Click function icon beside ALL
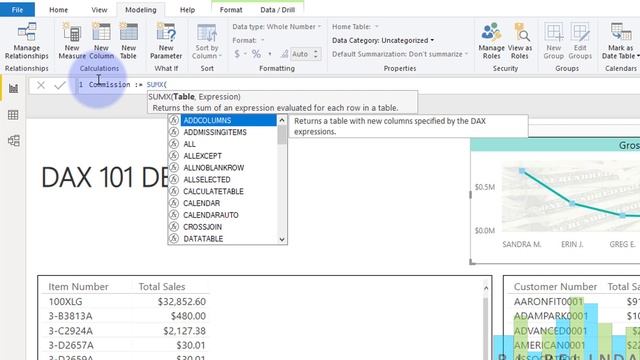 [x=174, y=144]
